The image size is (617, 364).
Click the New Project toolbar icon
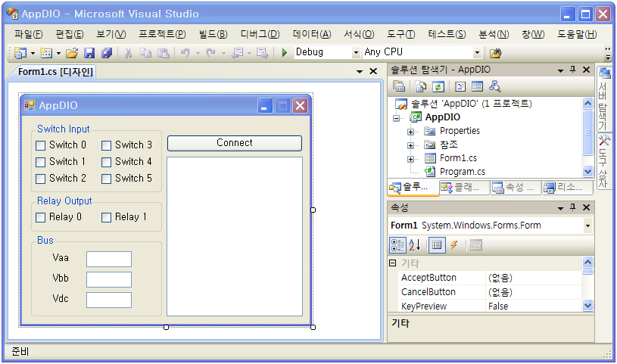click(20, 52)
